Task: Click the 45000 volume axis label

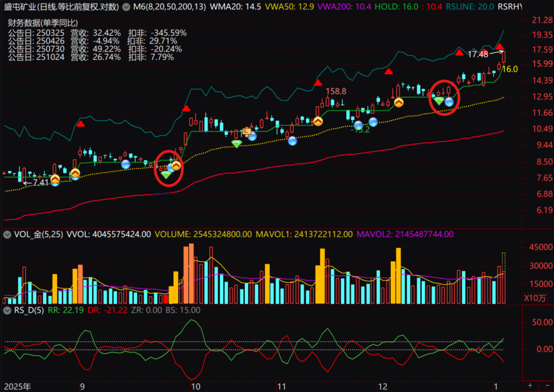Action: pos(541,247)
